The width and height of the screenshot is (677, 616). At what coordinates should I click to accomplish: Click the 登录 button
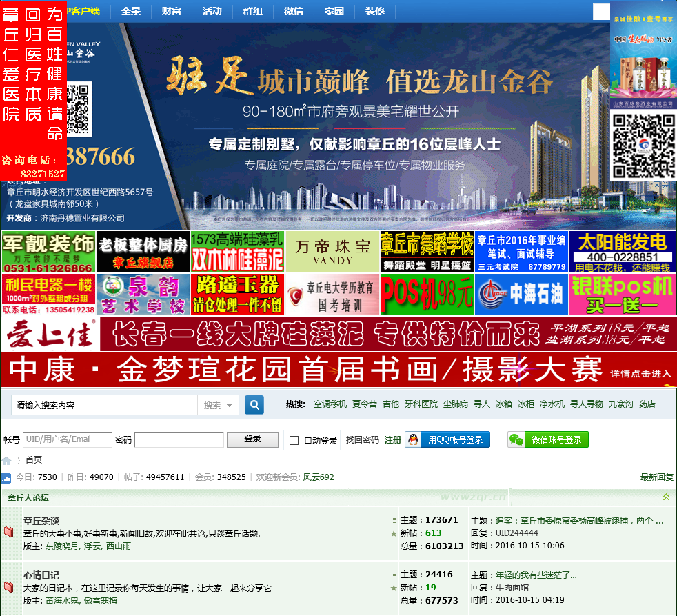(252, 439)
